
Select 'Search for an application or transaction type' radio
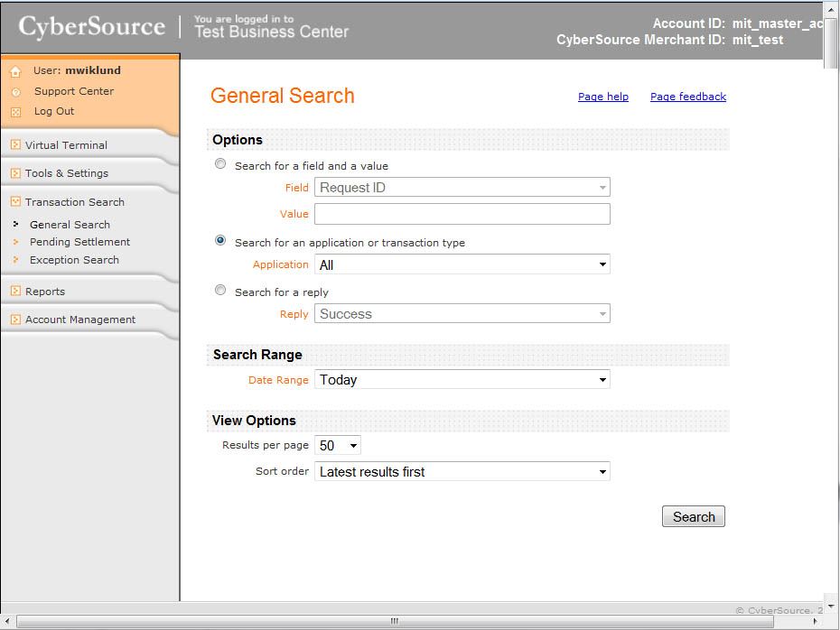[220, 241]
